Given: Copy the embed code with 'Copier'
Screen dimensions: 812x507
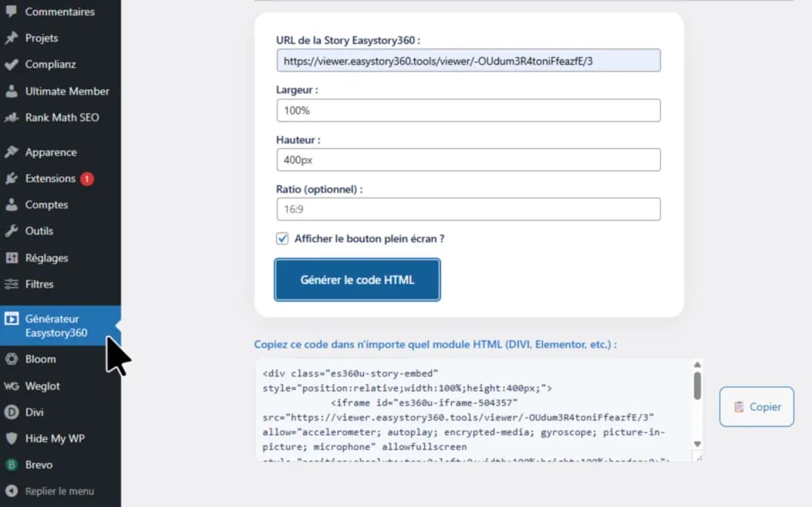Looking at the screenshot, I should coord(756,407).
